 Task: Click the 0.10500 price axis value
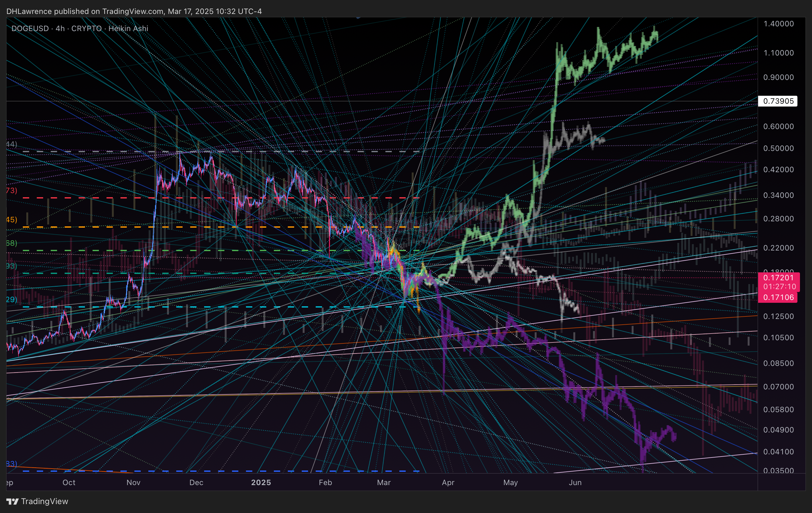click(x=778, y=338)
